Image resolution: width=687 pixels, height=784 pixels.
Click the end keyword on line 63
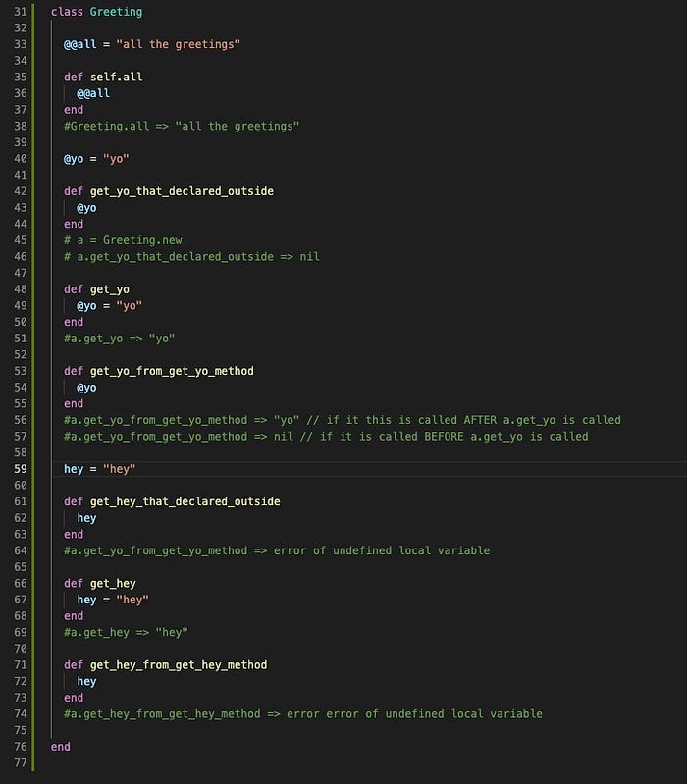pyautogui.click(x=74, y=535)
